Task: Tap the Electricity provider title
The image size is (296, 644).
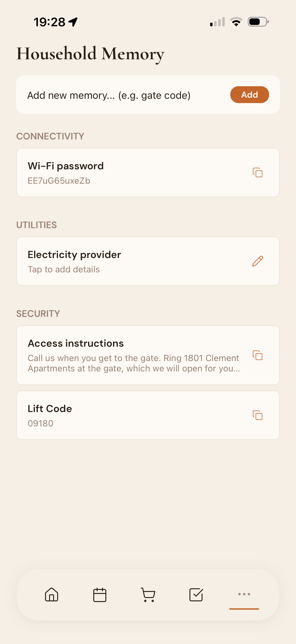Action: (74, 254)
